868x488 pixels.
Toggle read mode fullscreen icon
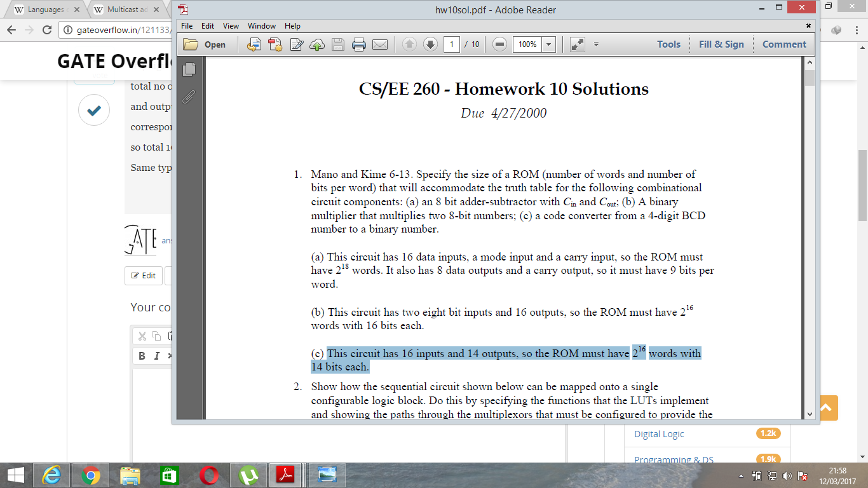click(x=577, y=44)
